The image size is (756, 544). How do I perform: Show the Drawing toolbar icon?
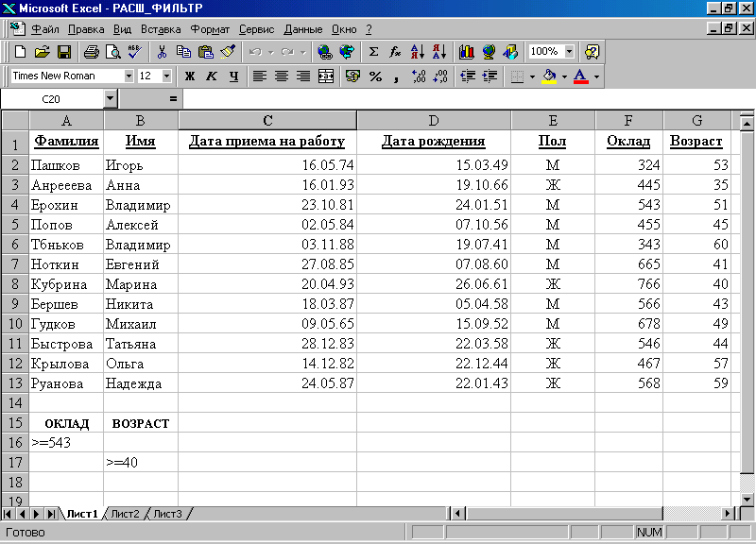[x=510, y=52]
